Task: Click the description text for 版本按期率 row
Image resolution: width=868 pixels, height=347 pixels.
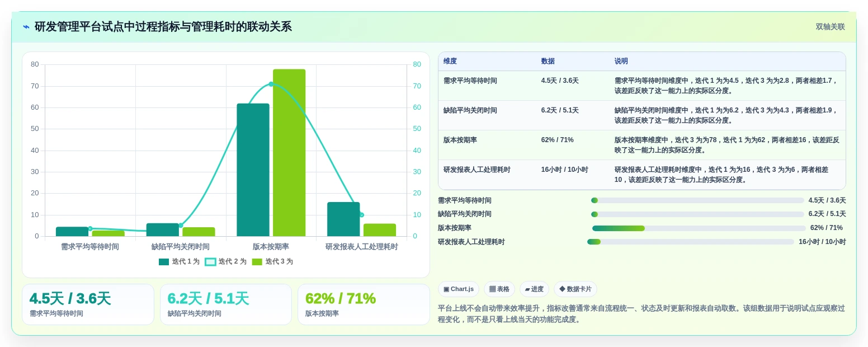Action: pyautogui.click(x=727, y=145)
